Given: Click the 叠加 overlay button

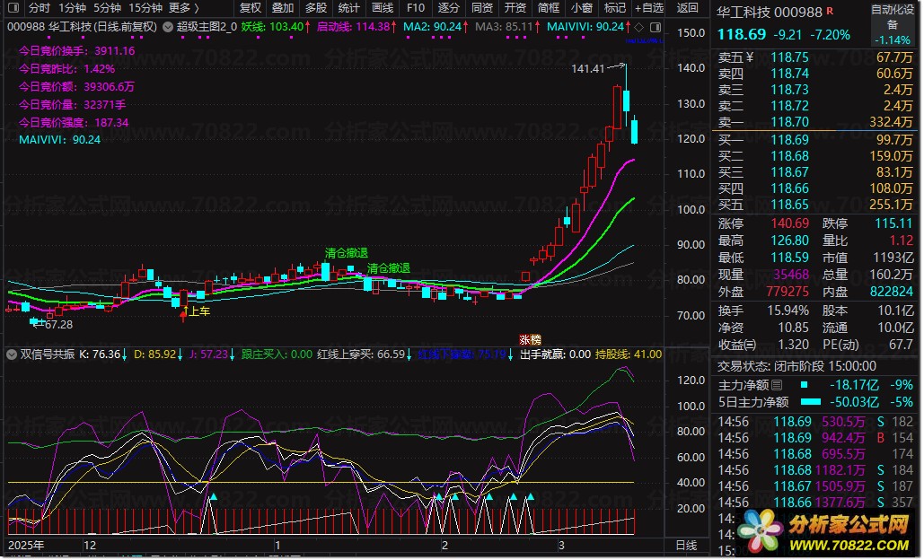Looking at the screenshot, I should click(x=283, y=8).
